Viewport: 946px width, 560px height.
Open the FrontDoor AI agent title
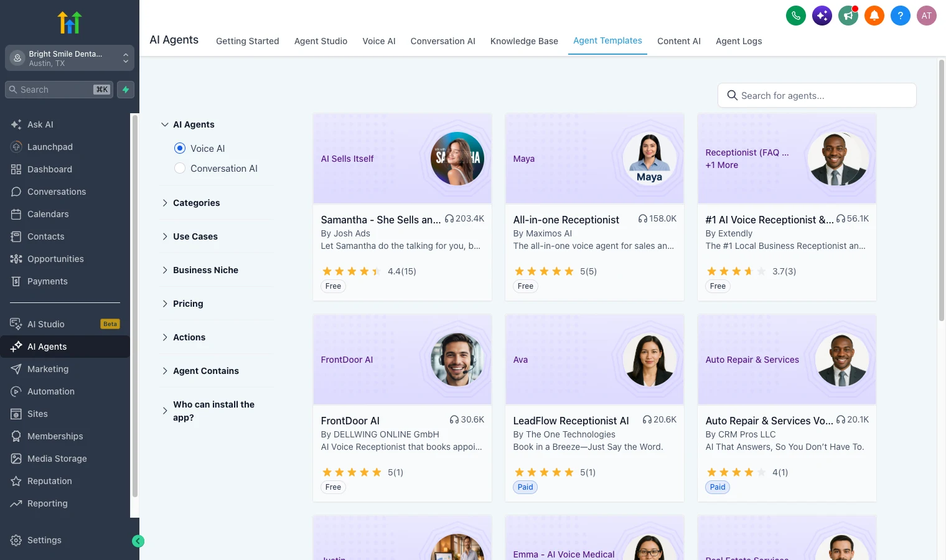350,421
